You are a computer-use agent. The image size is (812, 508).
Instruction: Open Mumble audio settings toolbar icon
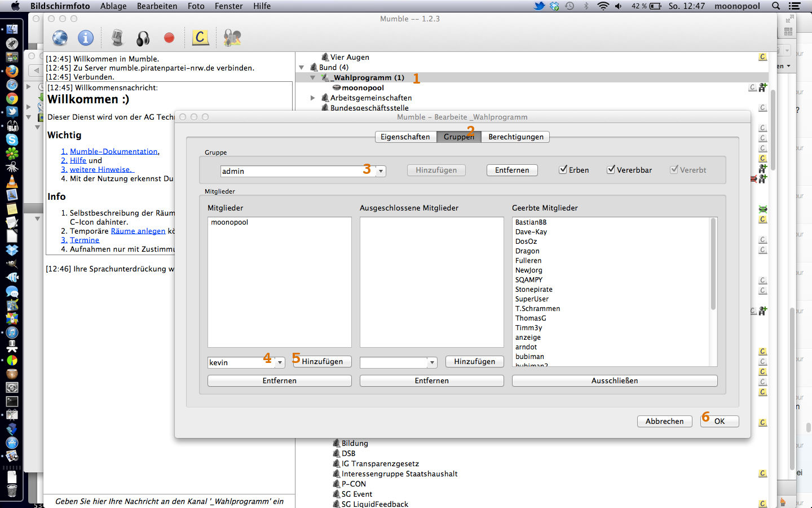(x=232, y=38)
